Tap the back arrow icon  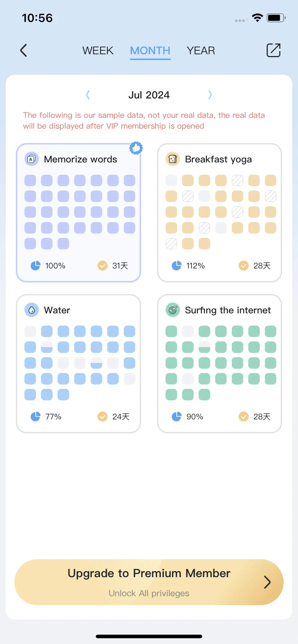point(23,50)
